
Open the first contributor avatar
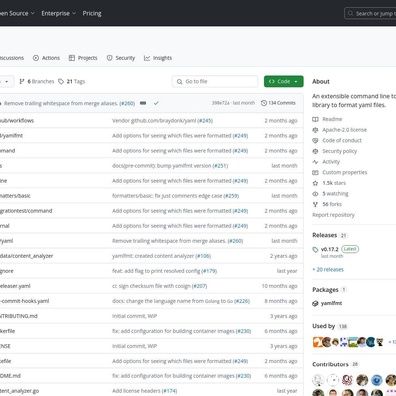click(x=318, y=380)
